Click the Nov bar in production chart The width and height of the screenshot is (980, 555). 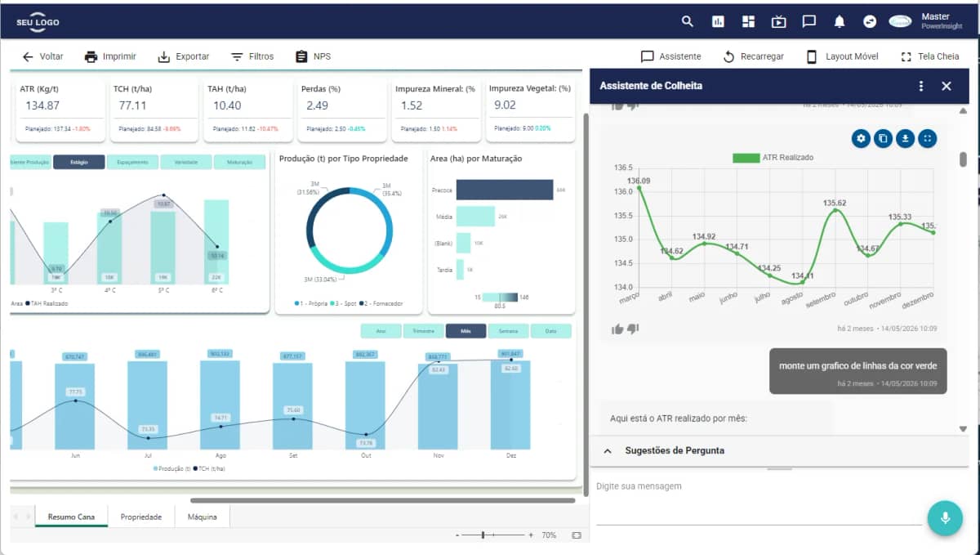439,405
